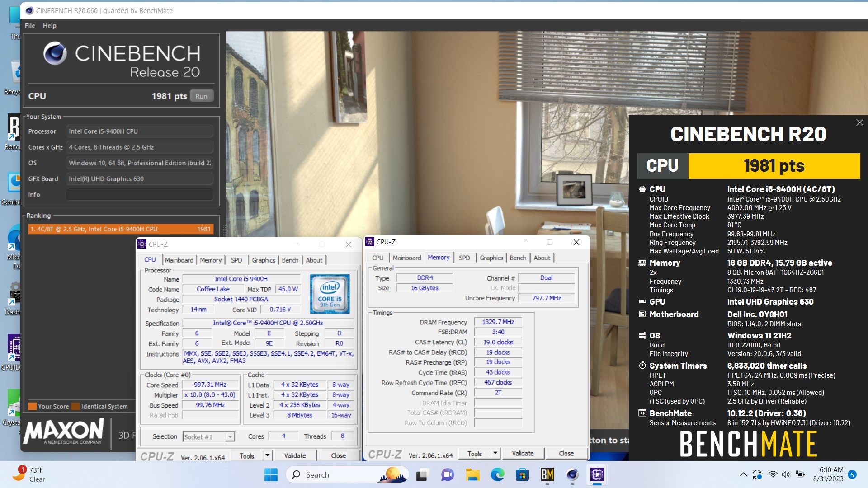Open Graphics tab in left CPU-Z

pyautogui.click(x=264, y=260)
